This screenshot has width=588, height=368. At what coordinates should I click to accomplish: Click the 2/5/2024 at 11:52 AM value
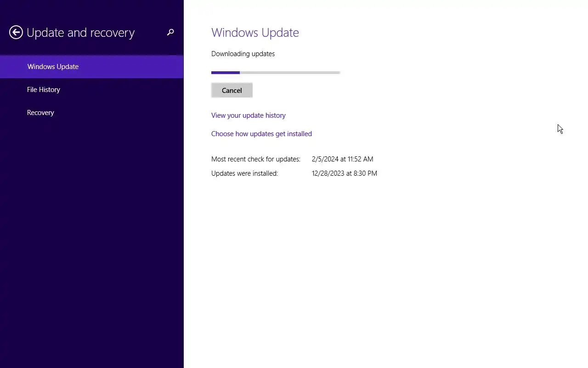click(342, 159)
